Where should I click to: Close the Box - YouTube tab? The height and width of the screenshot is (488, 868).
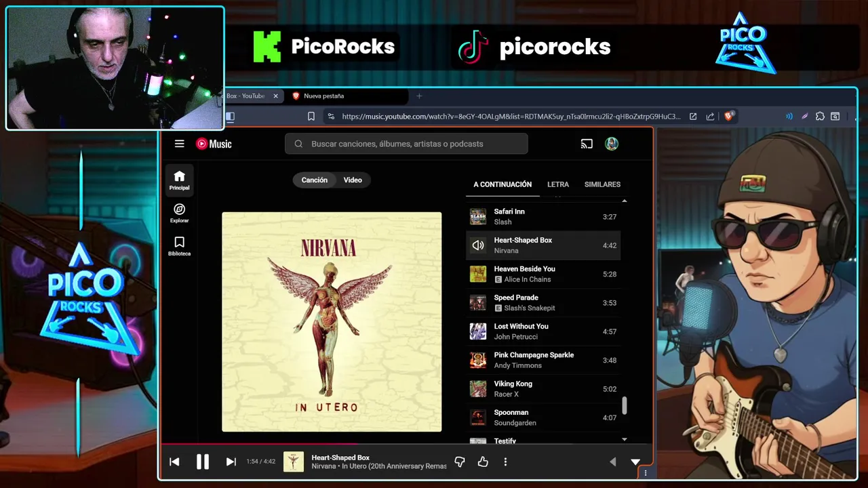(x=275, y=96)
